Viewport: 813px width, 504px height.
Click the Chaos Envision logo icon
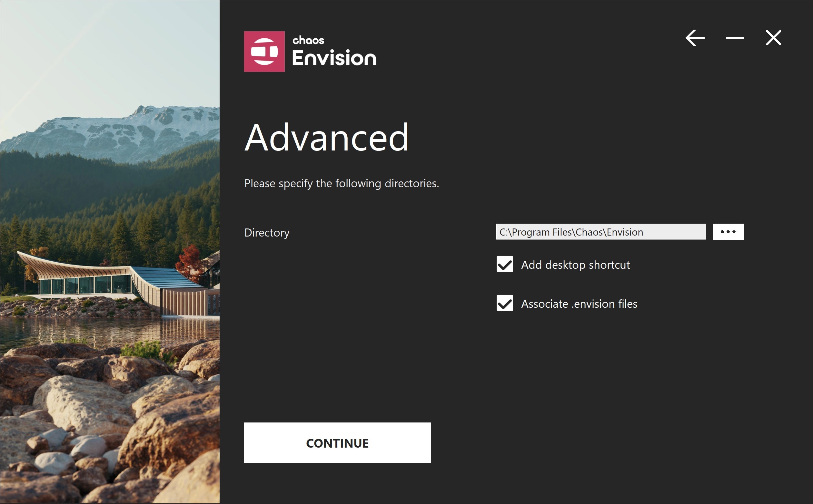264,52
